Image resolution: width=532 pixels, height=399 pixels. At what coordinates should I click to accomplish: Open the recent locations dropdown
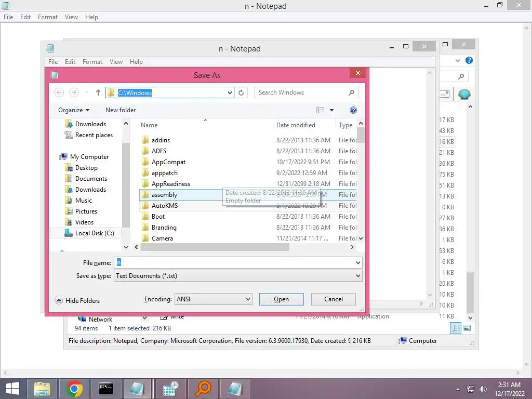tap(87, 92)
